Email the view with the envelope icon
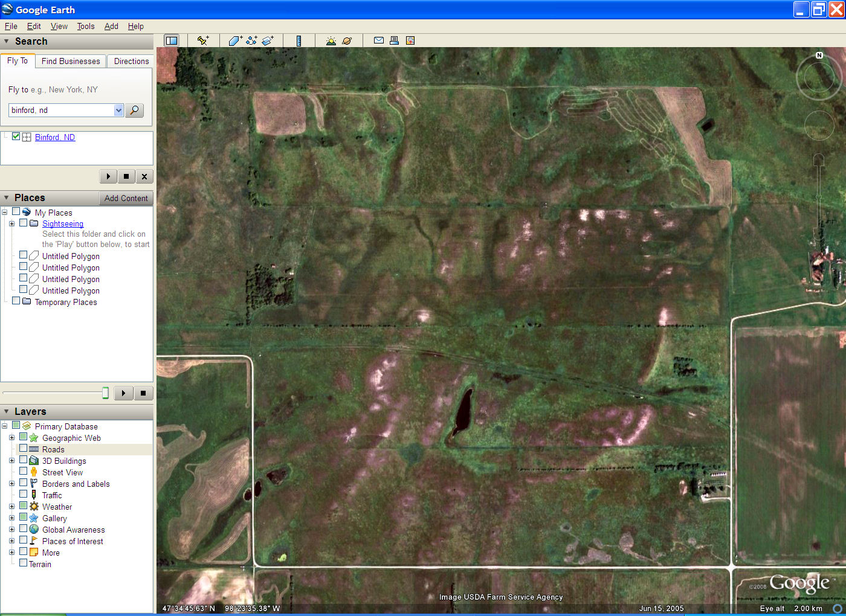The height and width of the screenshot is (616, 846). tap(379, 40)
